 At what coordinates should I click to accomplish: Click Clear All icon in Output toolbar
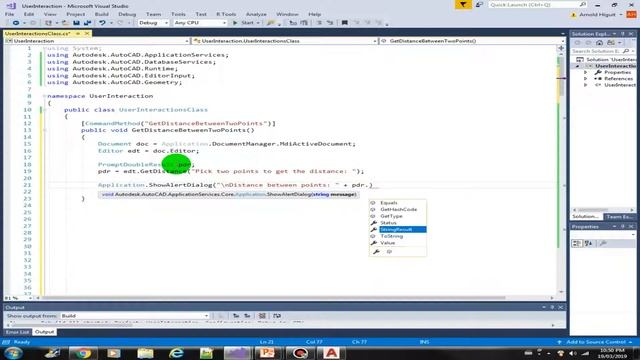(x=262, y=316)
